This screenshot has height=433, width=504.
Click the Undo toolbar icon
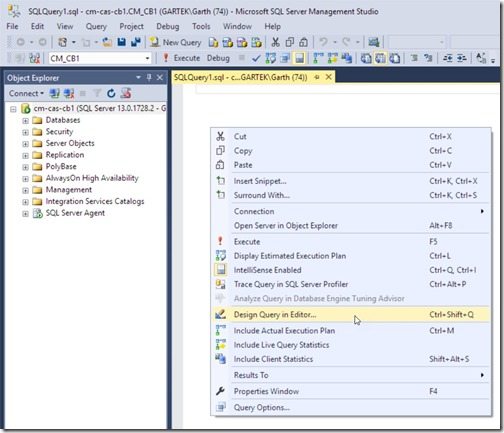(323, 42)
